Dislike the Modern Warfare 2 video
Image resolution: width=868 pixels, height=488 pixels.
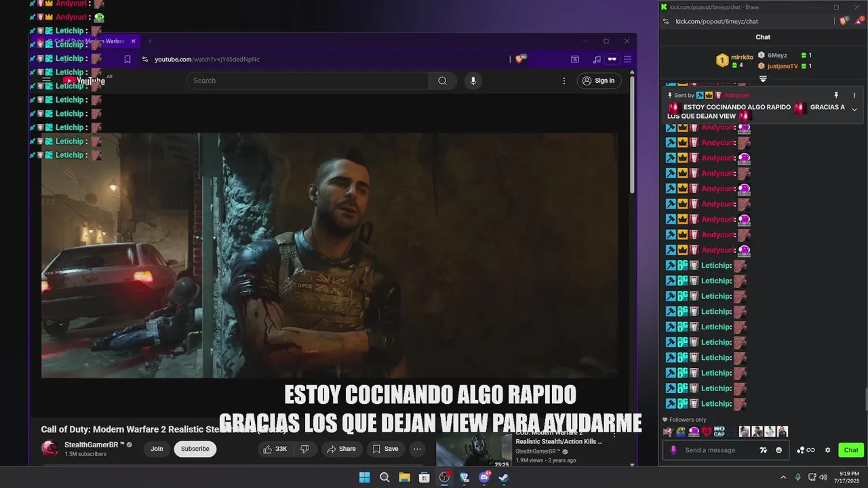pyautogui.click(x=305, y=449)
